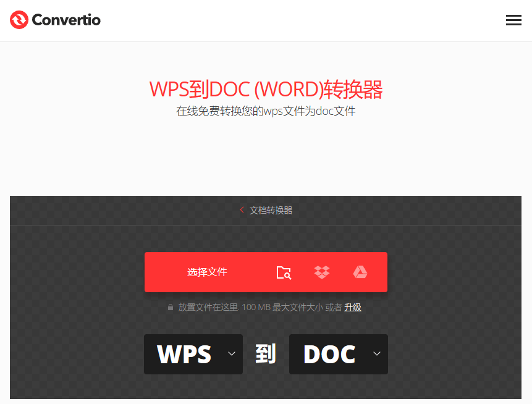Navigate back to 文档转换器 category page

click(x=271, y=210)
